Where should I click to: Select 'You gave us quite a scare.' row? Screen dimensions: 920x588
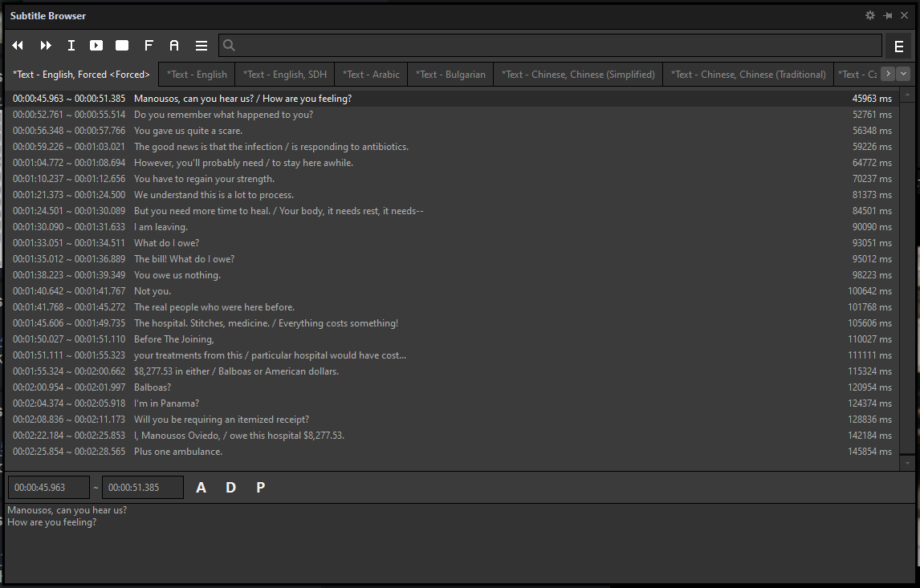[452, 131]
